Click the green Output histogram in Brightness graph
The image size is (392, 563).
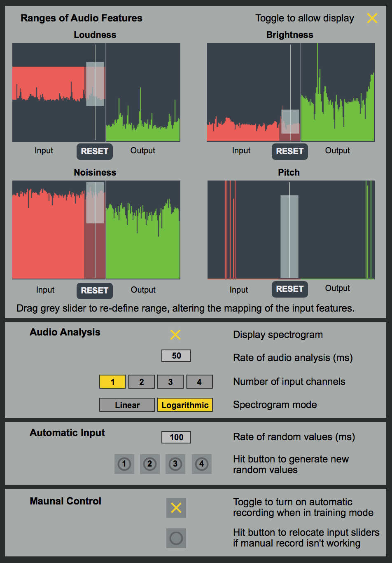(338, 120)
